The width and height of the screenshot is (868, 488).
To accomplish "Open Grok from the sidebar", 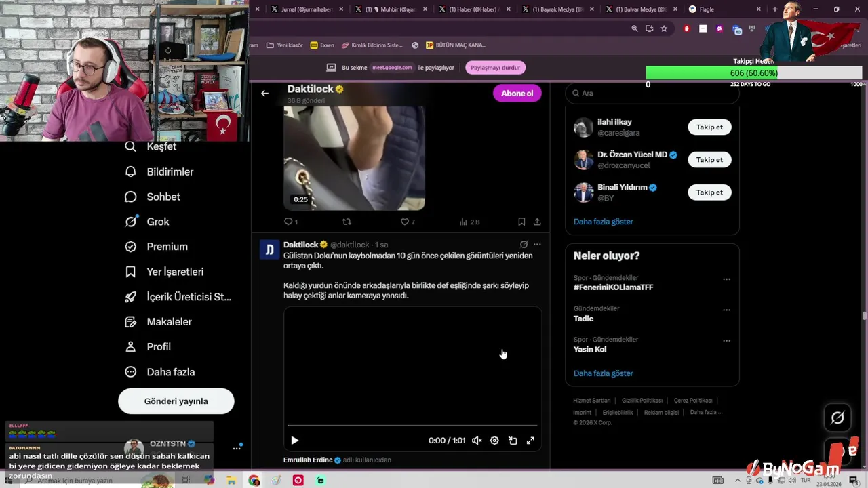I will tap(147, 222).
